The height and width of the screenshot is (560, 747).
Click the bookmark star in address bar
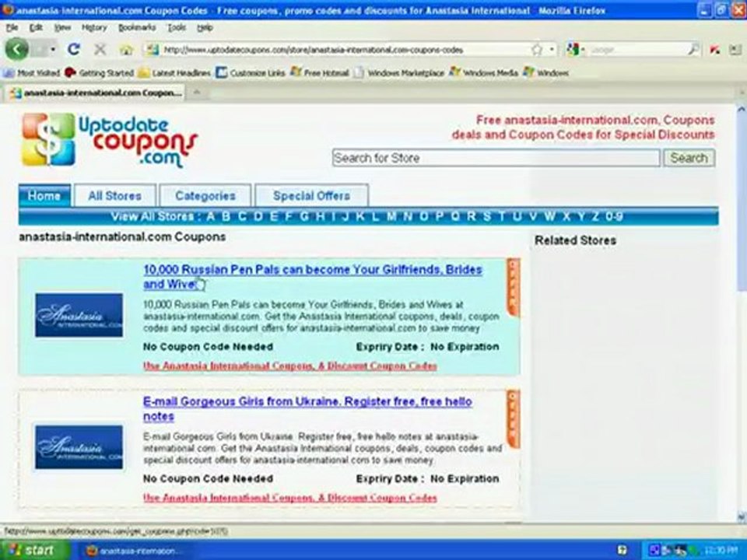click(x=537, y=50)
